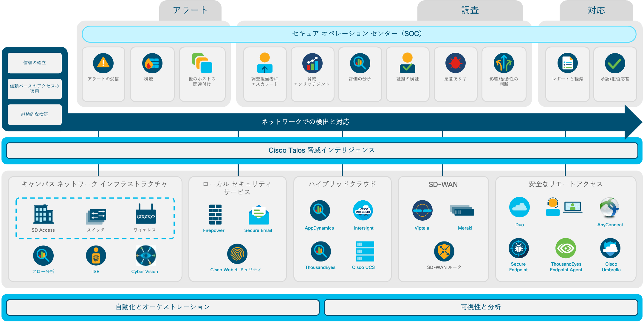Switch to the 対応 tab

[596, 10]
